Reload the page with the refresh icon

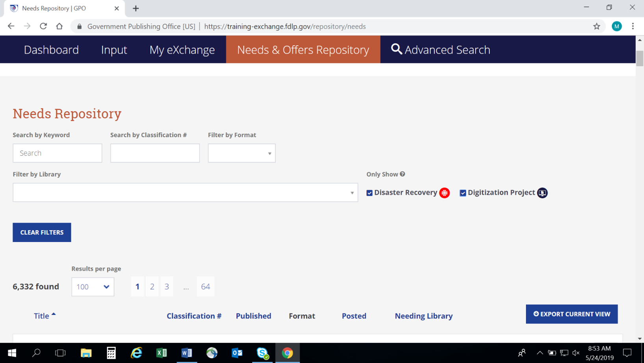click(43, 26)
